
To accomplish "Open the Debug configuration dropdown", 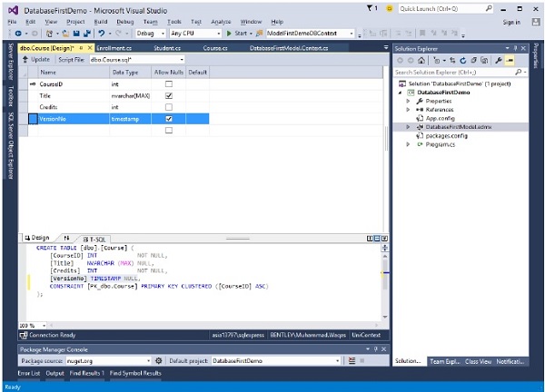I will point(149,34).
